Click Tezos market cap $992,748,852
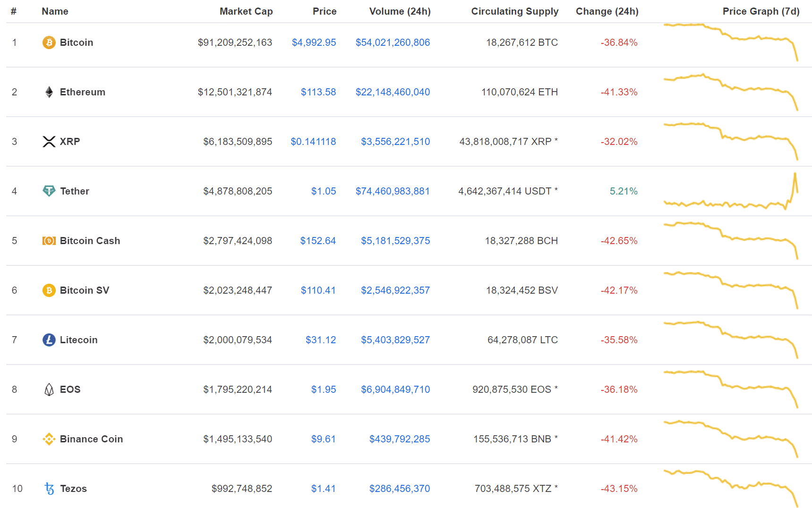Image resolution: width=812 pixels, height=508 pixels. point(242,489)
